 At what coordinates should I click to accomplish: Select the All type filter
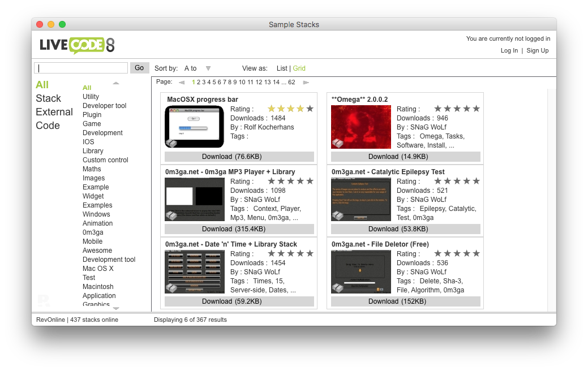[42, 85]
